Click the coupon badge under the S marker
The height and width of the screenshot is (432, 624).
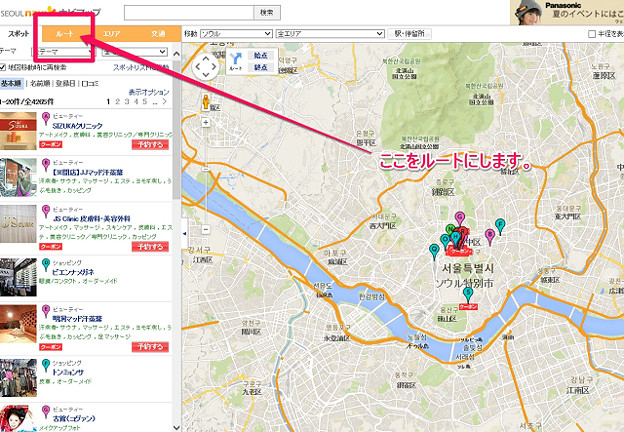[x=468, y=307]
